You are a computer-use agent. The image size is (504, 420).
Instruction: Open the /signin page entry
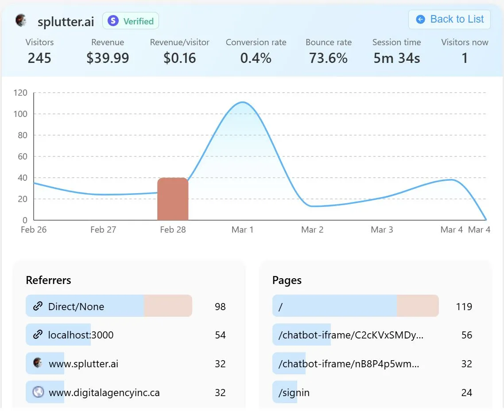pos(295,392)
